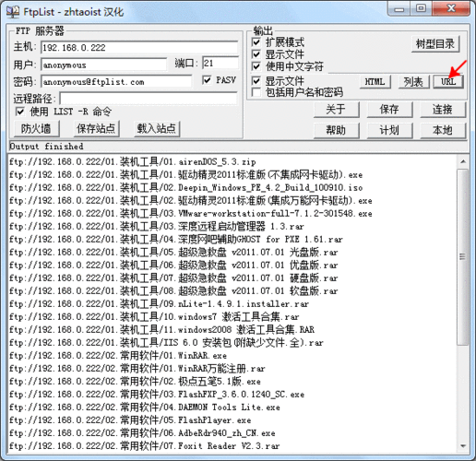Click the Output finished status text
The width and height of the screenshot is (476, 461).
[46, 146]
